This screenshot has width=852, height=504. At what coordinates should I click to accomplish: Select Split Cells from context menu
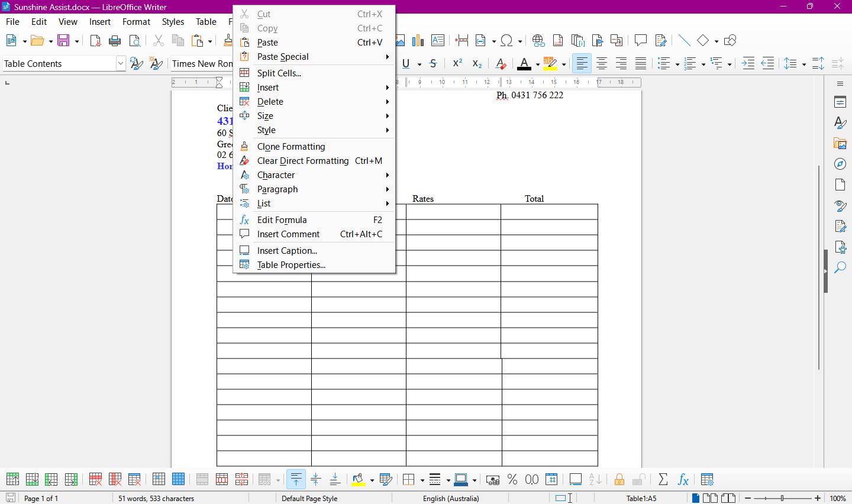tap(279, 73)
